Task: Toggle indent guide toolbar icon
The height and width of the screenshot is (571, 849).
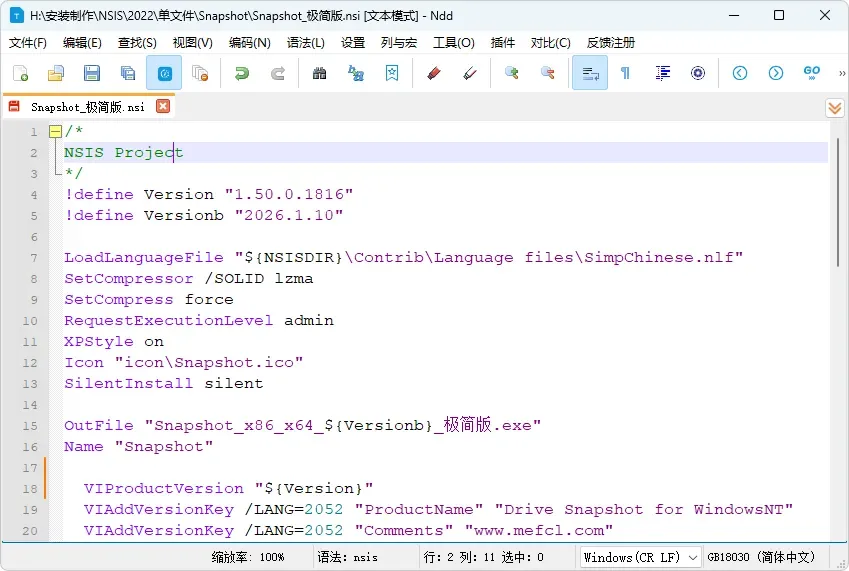Action: coord(662,73)
